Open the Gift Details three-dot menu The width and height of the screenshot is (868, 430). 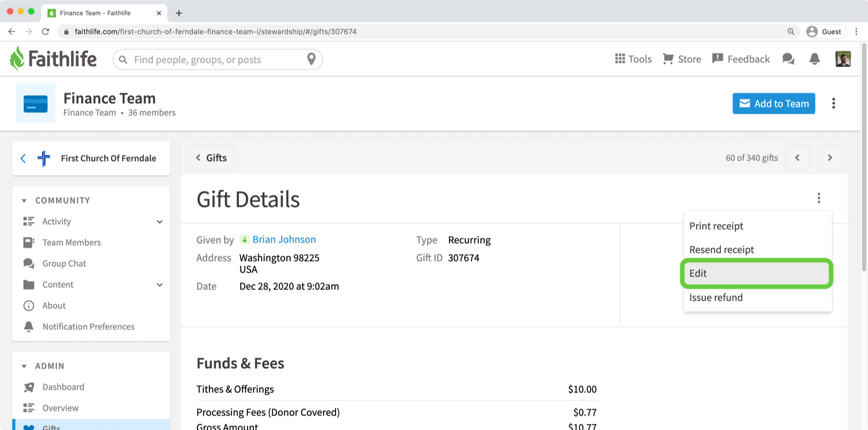click(x=819, y=198)
